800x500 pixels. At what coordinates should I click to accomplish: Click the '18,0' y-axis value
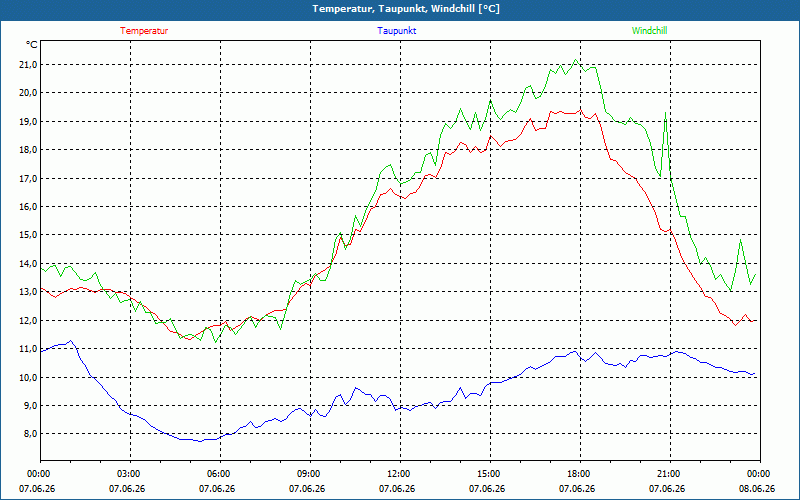click(x=28, y=149)
